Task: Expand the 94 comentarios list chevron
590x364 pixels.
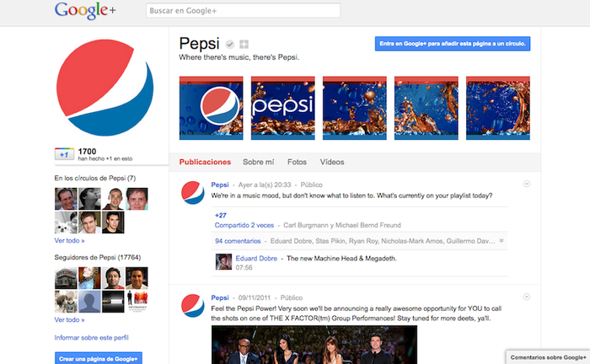Action: tap(501, 241)
